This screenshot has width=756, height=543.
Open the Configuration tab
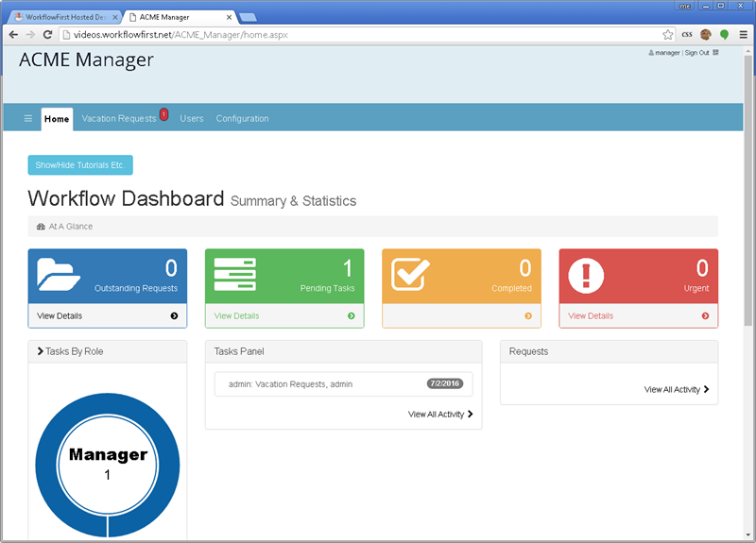click(x=242, y=119)
